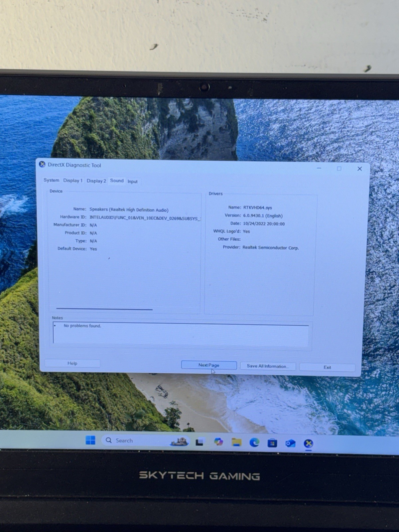Viewport: 399px width, 532px height.
Task: Select the DirectX Diagnostic Tool taskbar icon
Action: (x=309, y=444)
